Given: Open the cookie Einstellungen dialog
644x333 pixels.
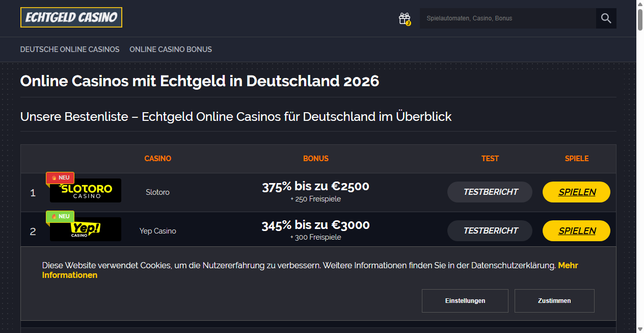Looking at the screenshot, I should point(465,300).
